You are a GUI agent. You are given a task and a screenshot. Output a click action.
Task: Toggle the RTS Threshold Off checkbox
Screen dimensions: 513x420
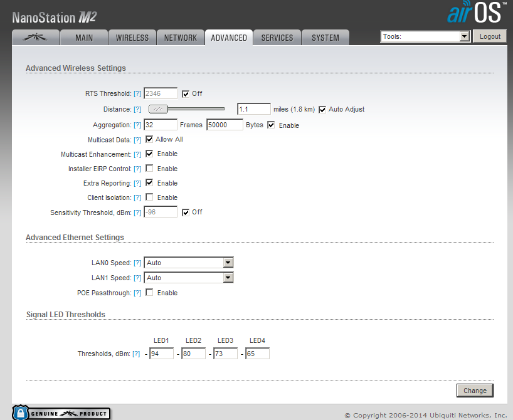point(186,94)
